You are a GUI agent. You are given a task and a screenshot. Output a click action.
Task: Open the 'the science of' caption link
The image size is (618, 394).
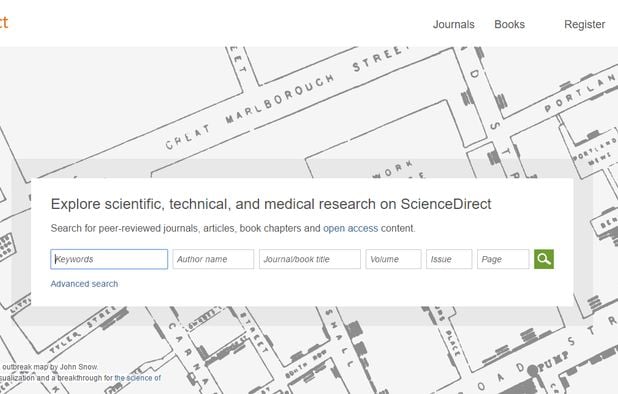[138, 378]
